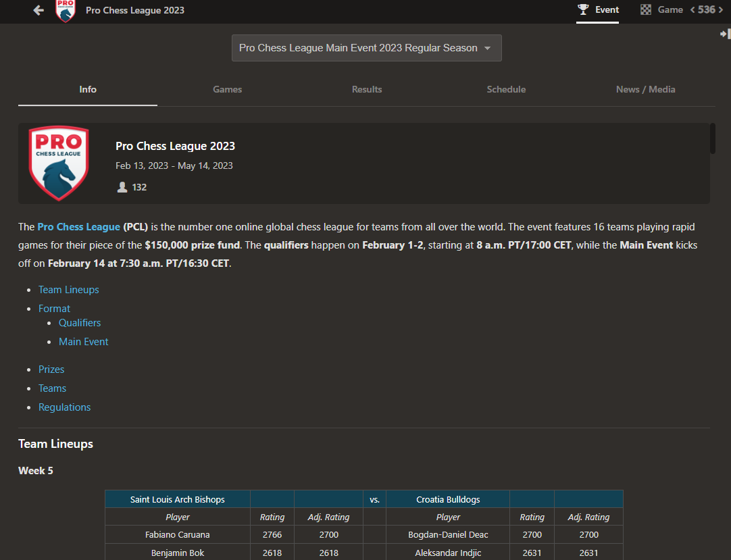Go to next game with right chevron

[721, 9]
